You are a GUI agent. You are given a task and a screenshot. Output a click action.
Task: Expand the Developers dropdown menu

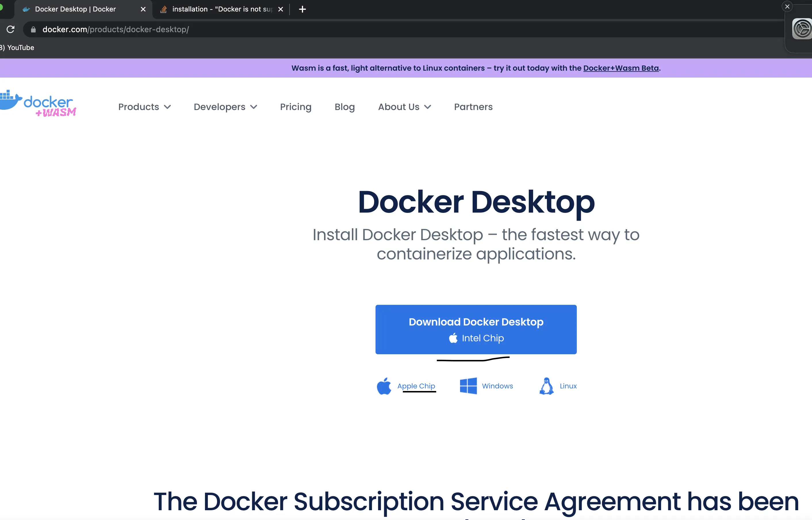(225, 107)
